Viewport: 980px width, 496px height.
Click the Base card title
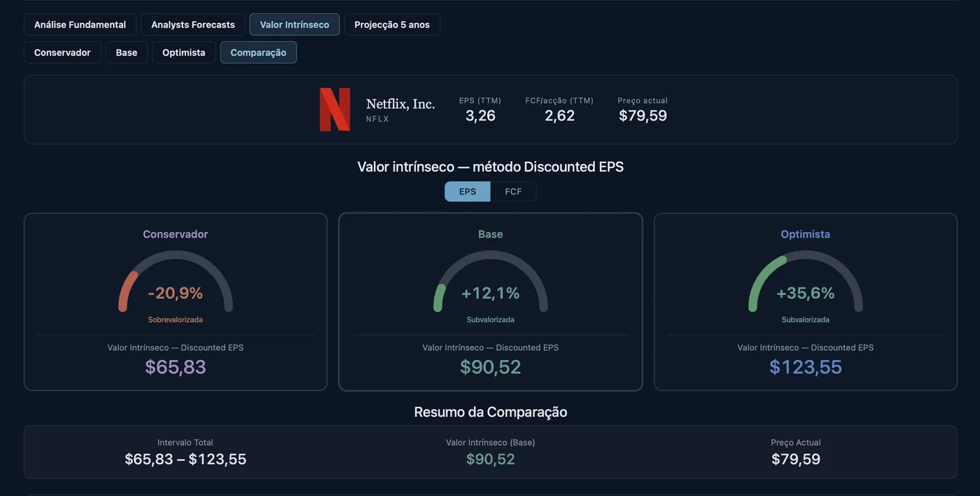491,234
